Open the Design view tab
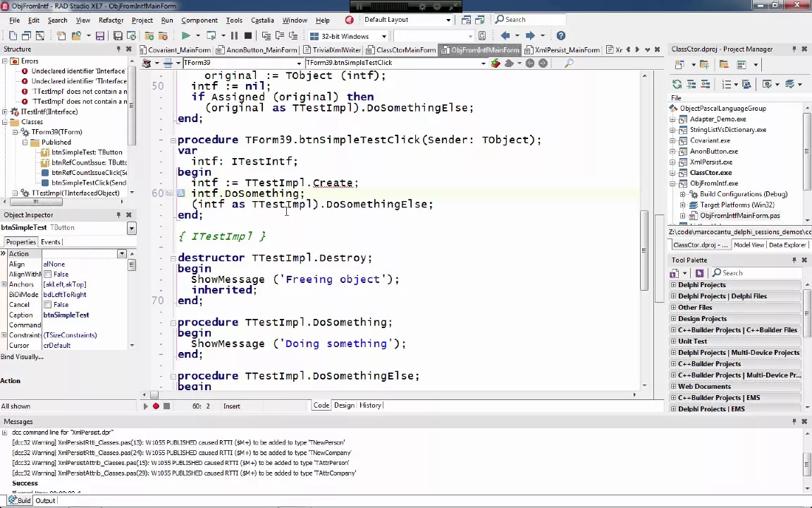 click(x=344, y=406)
